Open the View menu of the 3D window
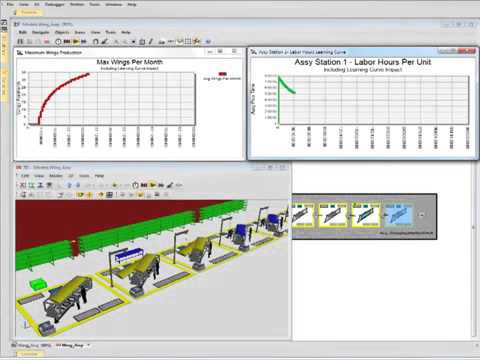Screen dimensions: 480x360 coord(39,176)
